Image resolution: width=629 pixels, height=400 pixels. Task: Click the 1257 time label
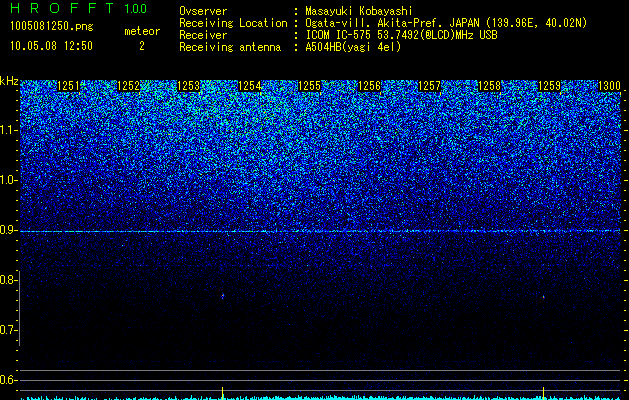tap(430, 86)
